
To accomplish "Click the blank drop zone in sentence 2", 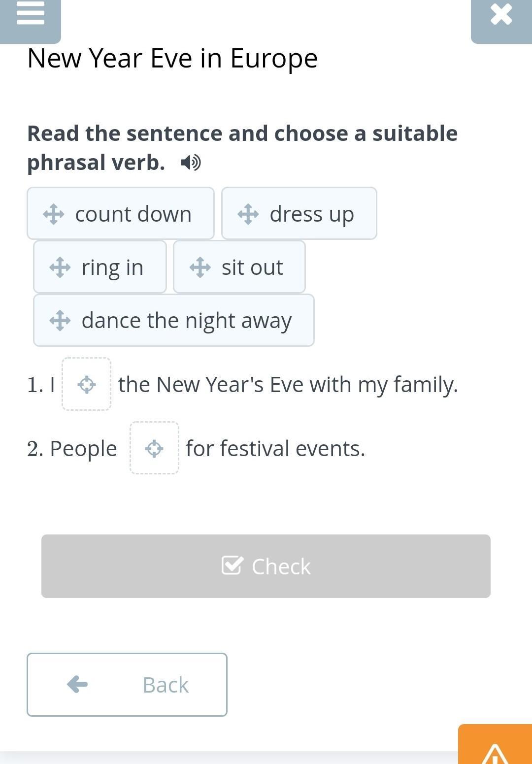I will coord(154,448).
